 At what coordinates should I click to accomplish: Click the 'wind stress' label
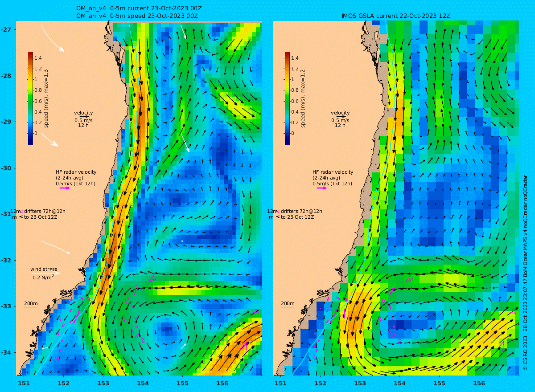[x=44, y=269]
